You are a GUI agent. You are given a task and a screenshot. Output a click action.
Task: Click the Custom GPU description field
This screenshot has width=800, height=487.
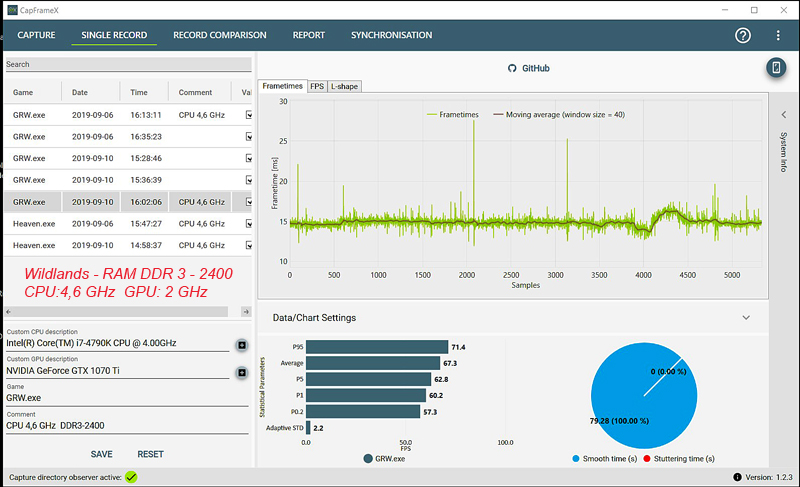[x=117, y=371]
